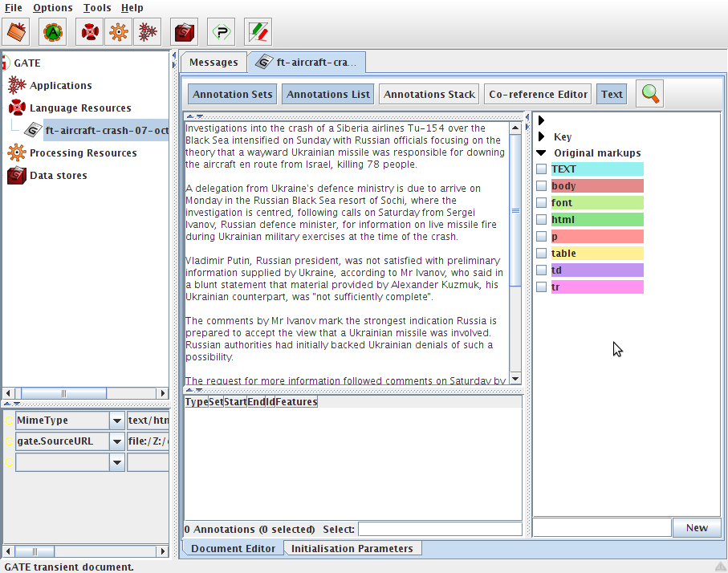Screen dimensions: 728x573
Task: Open the annotation diff tool icon
Action: point(258,32)
